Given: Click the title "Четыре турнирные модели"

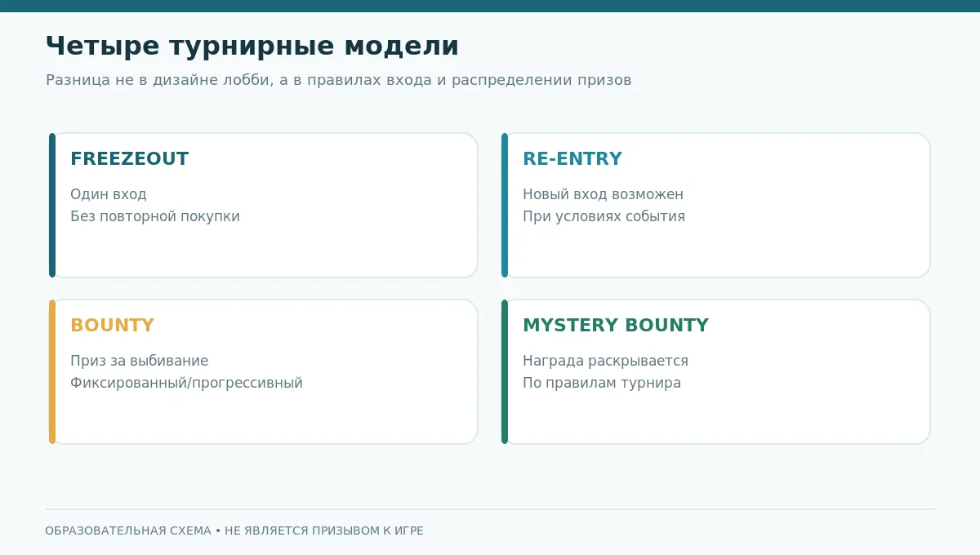Looking at the screenshot, I should (252, 47).
